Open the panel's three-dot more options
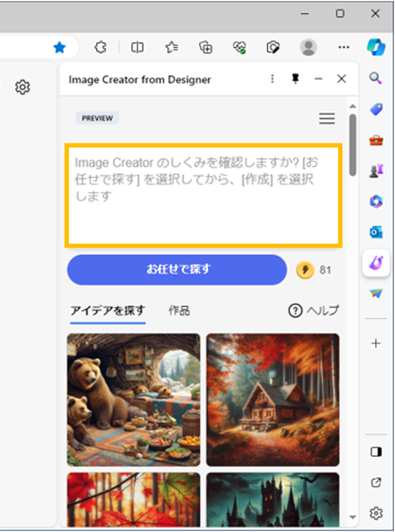 pyautogui.click(x=272, y=79)
